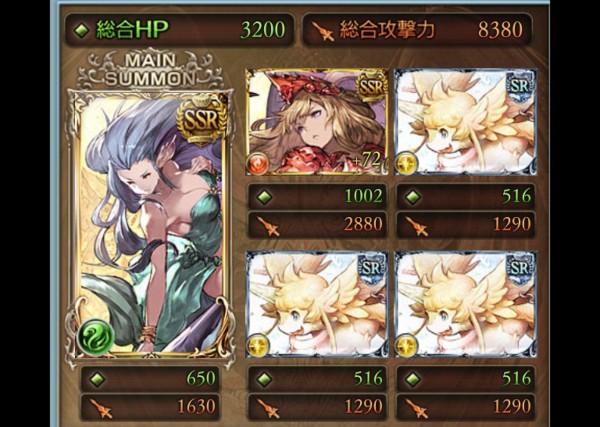Select the main summon portrait card
Image resolution: width=600 pixels, height=427 pixels.
(150, 226)
